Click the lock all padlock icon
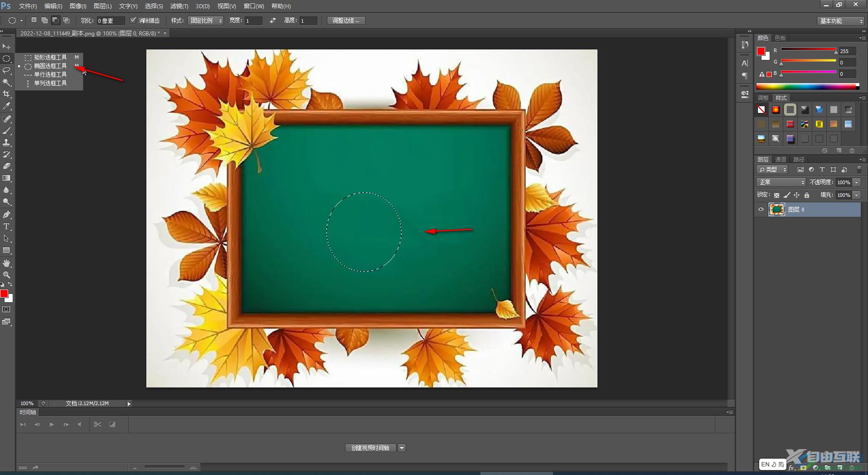 point(806,195)
